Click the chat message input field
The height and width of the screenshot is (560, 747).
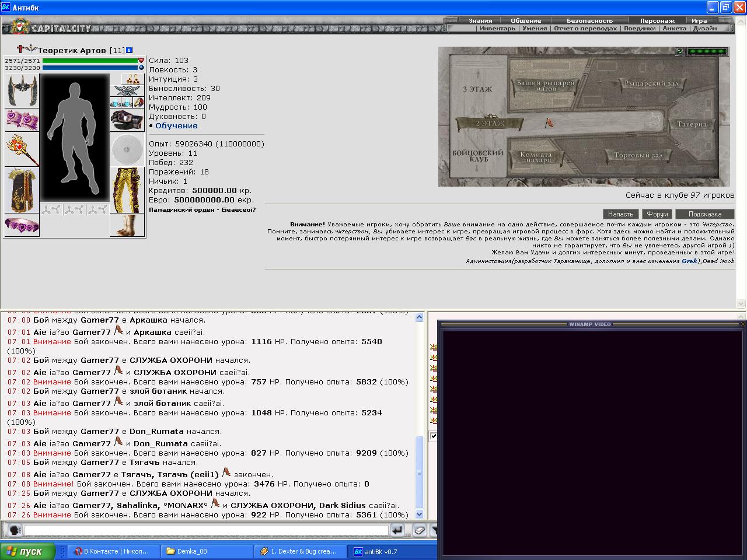[x=206, y=530]
